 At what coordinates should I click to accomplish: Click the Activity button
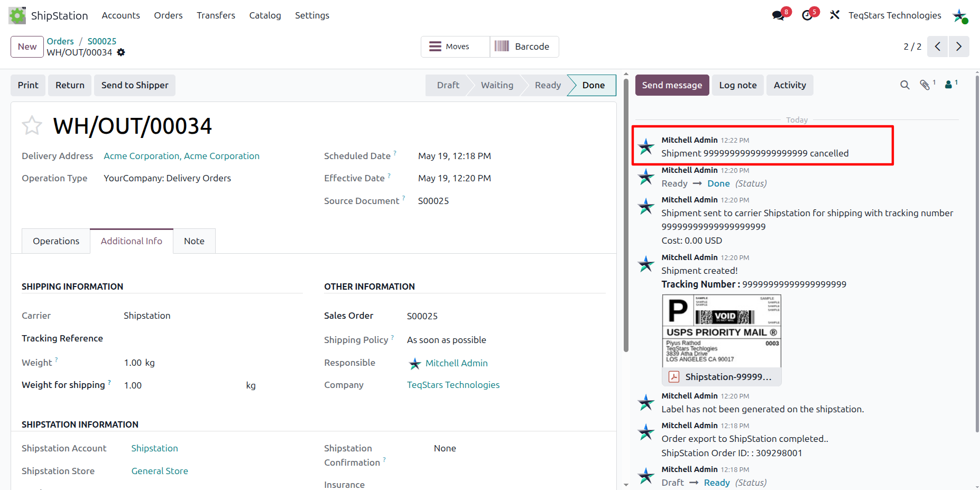click(790, 85)
